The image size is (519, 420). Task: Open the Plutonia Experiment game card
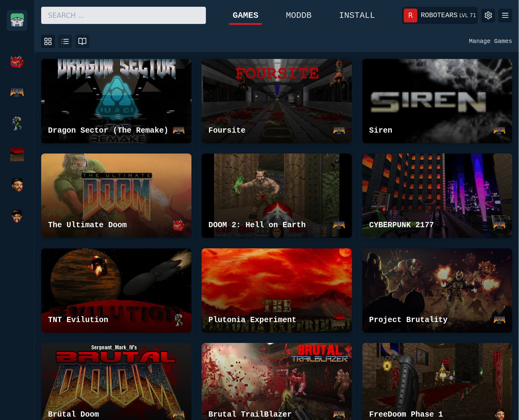277,290
